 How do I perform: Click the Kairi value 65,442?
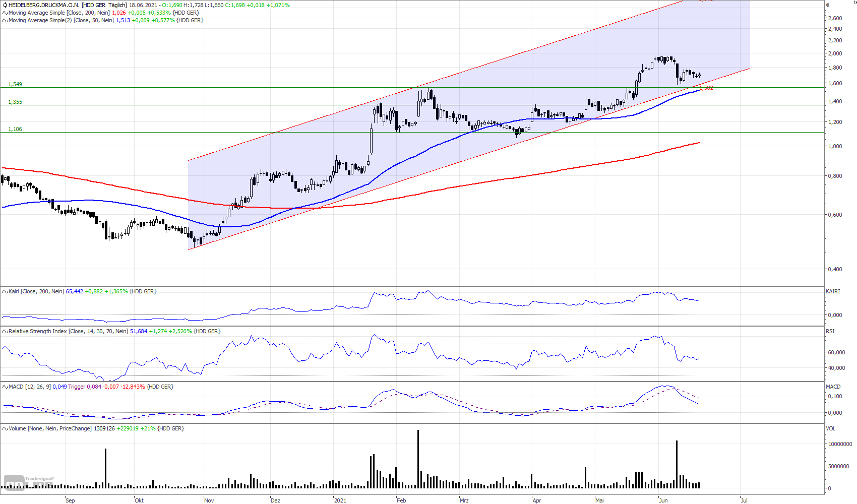(74, 291)
